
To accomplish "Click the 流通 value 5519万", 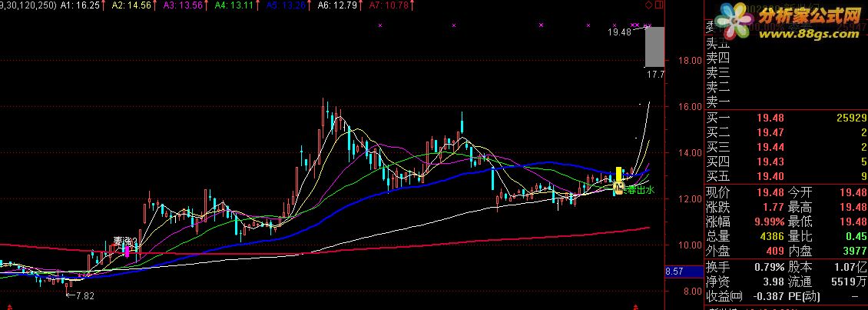I will click(850, 282).
